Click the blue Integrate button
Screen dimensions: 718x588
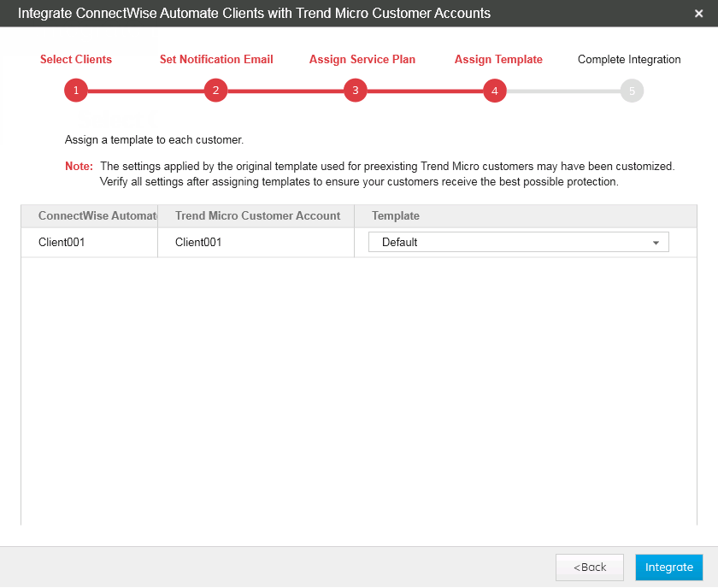point(669,567)
